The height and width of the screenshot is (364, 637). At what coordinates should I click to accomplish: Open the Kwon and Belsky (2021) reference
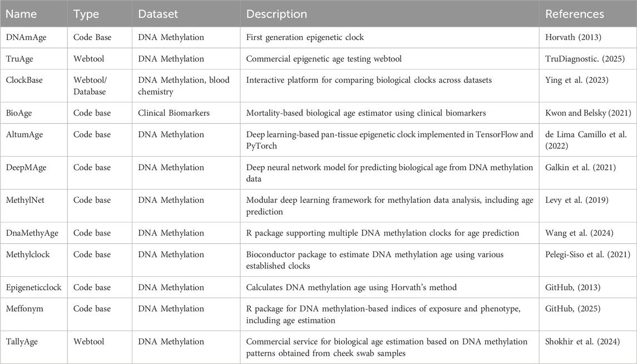(x=588, y=113)
